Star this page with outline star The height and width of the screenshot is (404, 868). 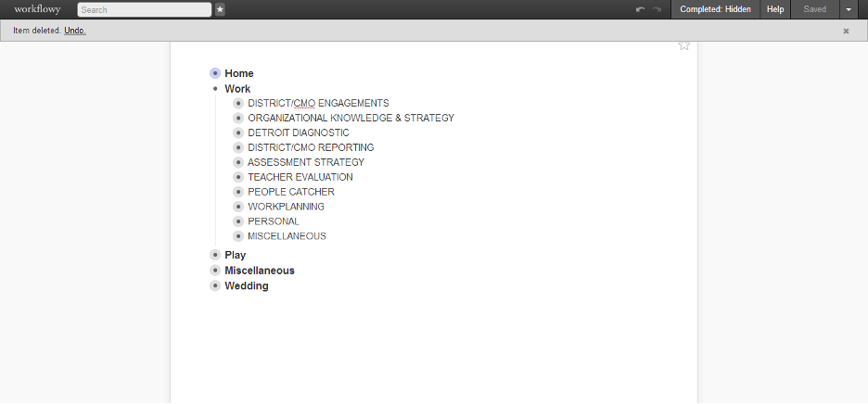[684, 44]
